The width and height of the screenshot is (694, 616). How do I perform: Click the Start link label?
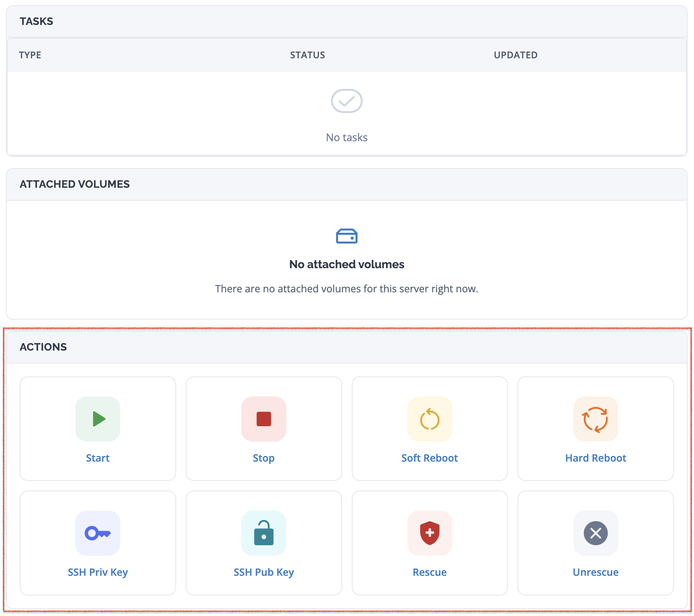pos(98,458)
